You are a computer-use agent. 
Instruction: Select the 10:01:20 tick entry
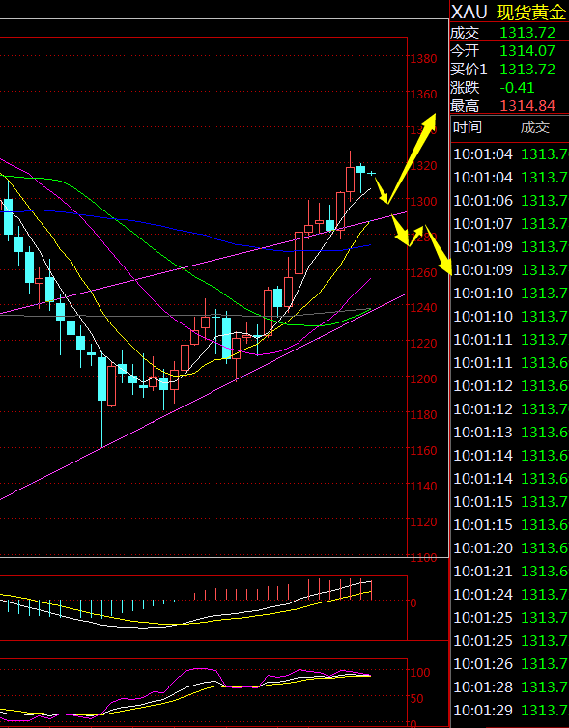(x=510, y=547)
